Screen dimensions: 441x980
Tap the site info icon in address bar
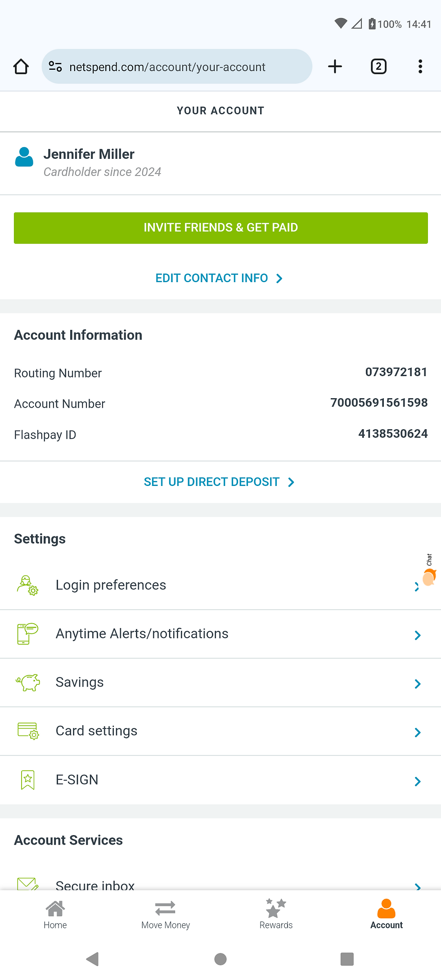[55, 67]
